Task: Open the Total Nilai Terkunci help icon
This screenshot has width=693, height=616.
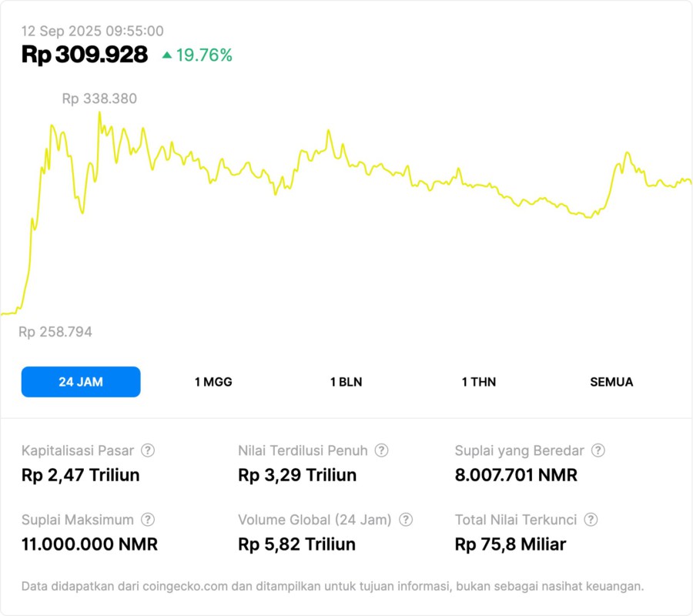Action: click(591, 520)
